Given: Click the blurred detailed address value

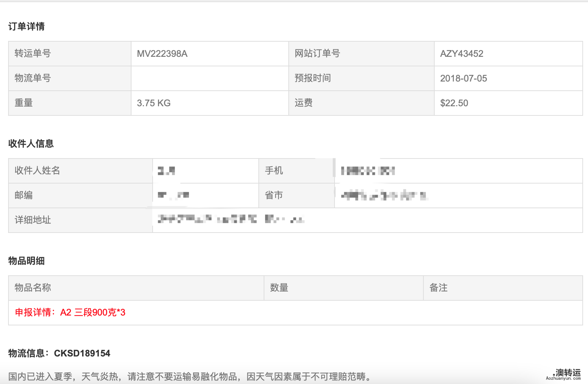Looking at the screenshot, I should (x=231, y=219).
